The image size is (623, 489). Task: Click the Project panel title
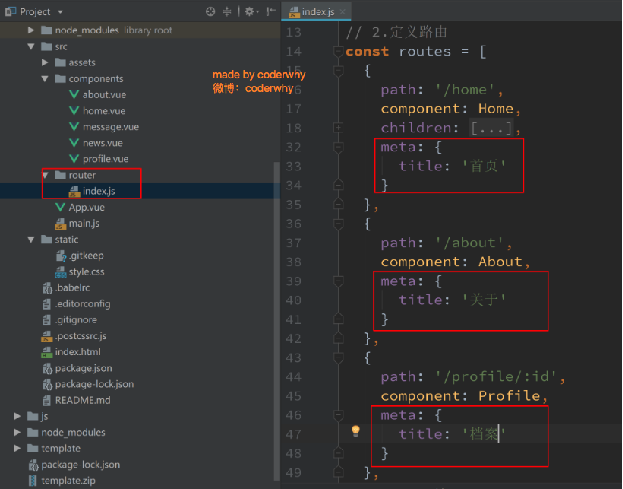coord(35,12)
